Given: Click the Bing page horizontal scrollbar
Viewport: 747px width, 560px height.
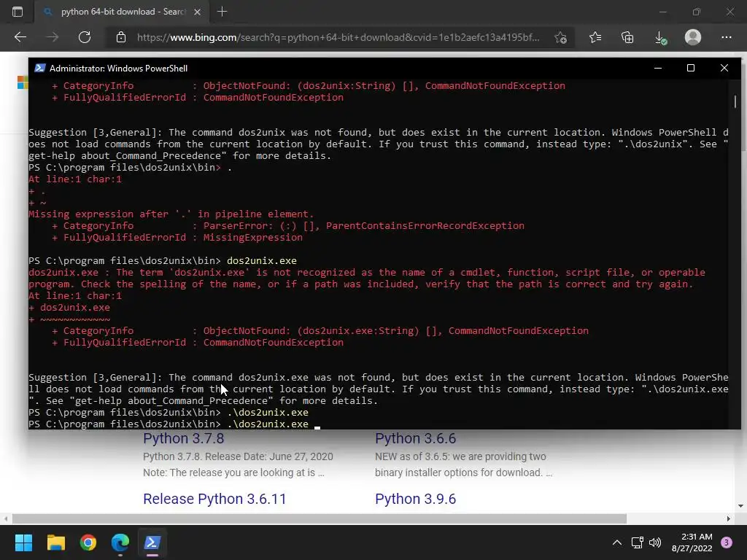Looking at the screenshot, I should click(320, 518).
